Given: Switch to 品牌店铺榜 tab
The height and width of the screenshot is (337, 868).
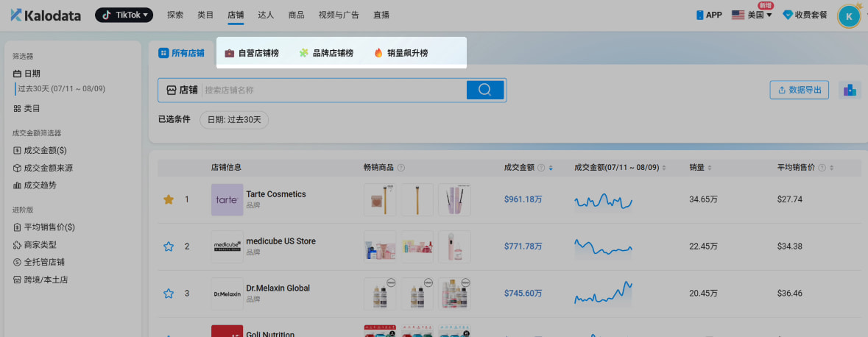Looking at the screenshot, I should click(x=326, y=53).
